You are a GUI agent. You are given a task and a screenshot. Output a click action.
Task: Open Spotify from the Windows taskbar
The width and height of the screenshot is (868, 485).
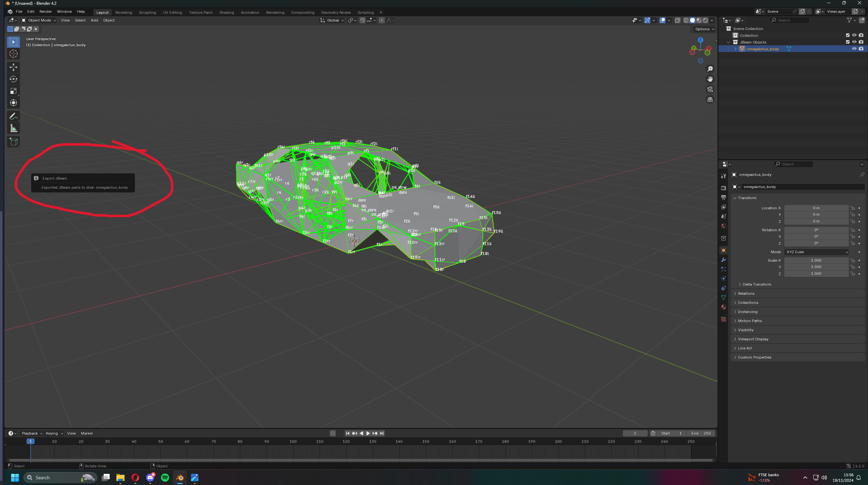point(165,478)
